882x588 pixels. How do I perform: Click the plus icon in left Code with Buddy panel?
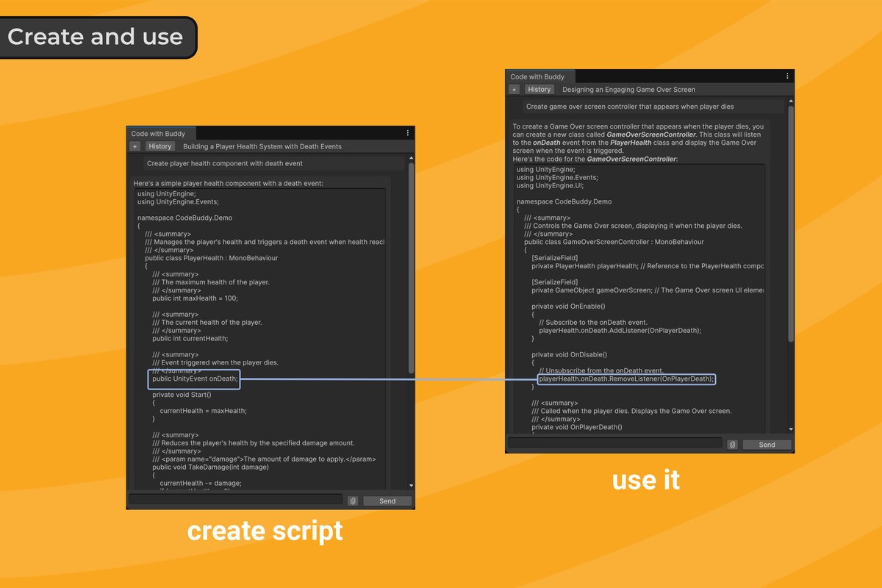point(135,146)
